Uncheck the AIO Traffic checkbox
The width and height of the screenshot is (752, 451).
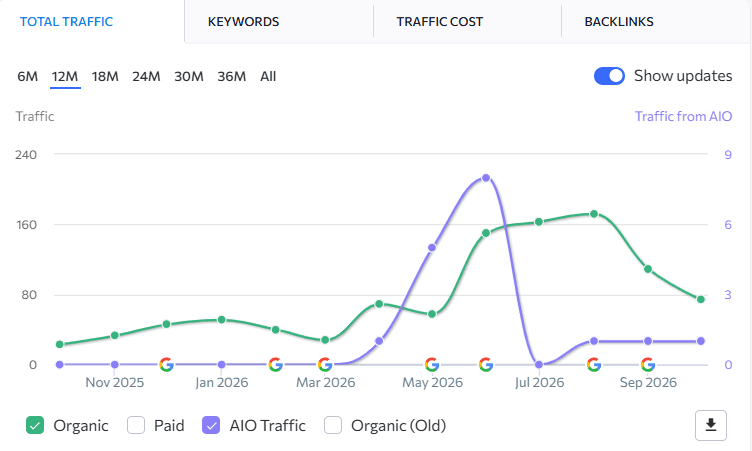click(x=211, y=425)
